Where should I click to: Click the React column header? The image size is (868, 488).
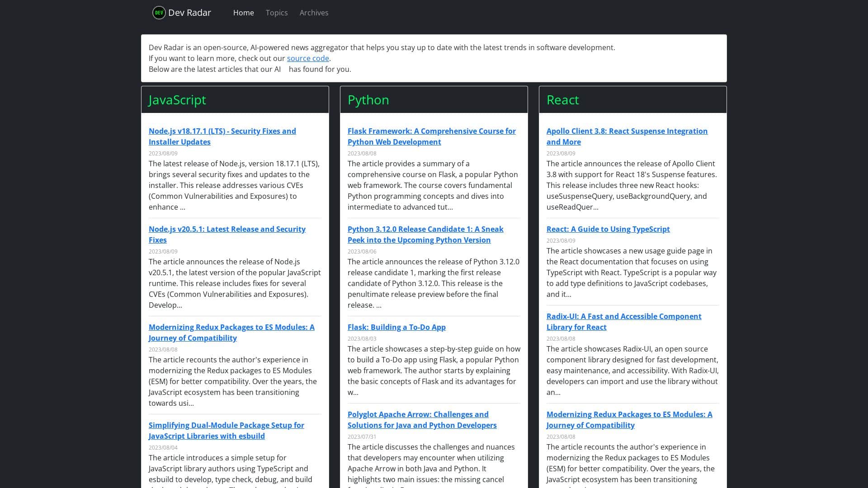[562, 100]
